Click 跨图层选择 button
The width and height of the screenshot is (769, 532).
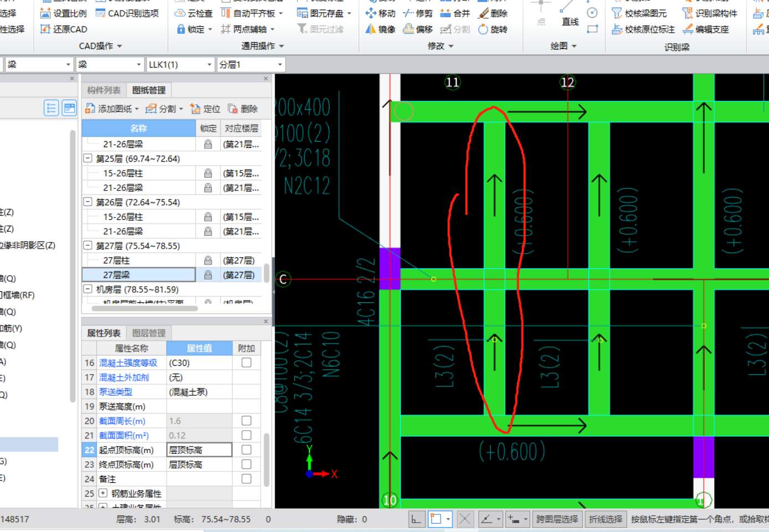pos(557,519)
